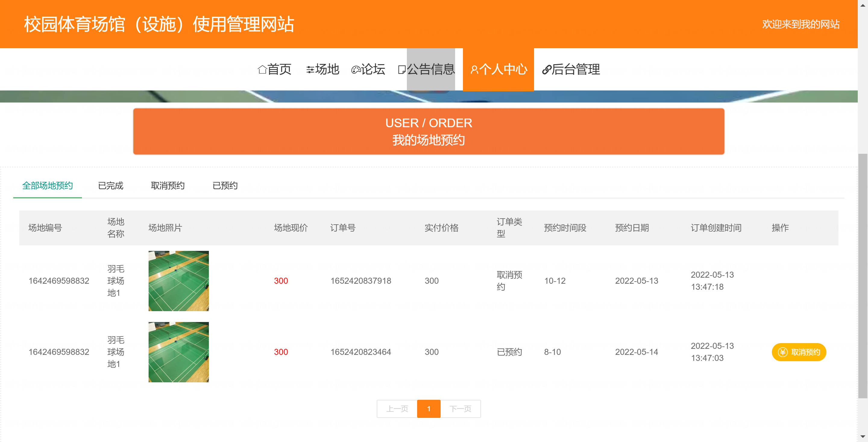Select the 全部场地预约 tab
Viewport: 868px width, 442px height.
(48, 185)
